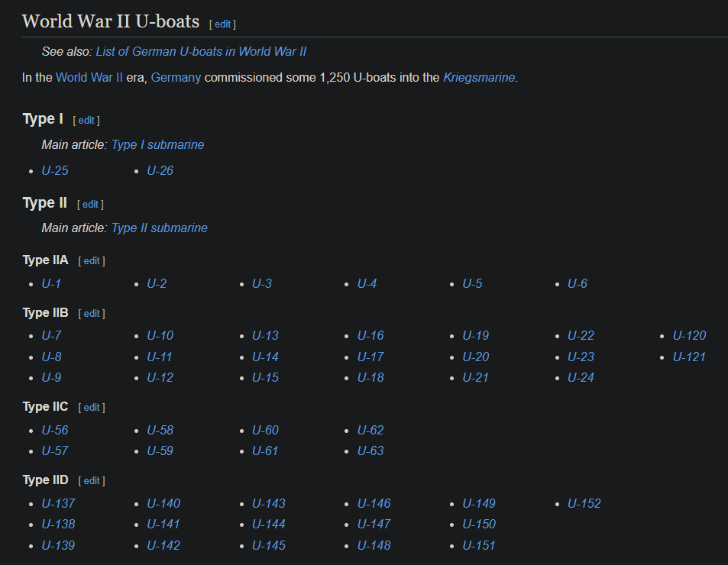This screenshot has width=728, height=565.
Task: Open the U-149 link
Action: [479, 504]
